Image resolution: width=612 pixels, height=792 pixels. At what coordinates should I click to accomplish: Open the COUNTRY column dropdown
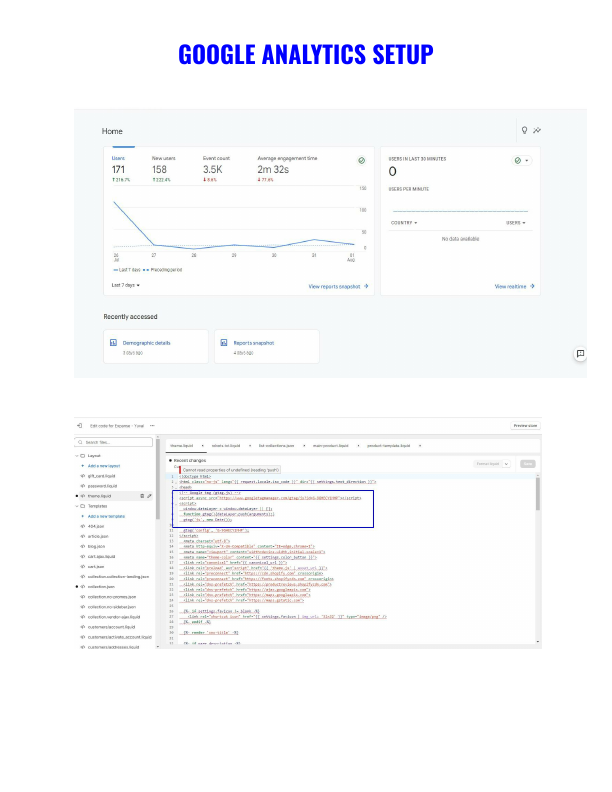coord(404,223)
